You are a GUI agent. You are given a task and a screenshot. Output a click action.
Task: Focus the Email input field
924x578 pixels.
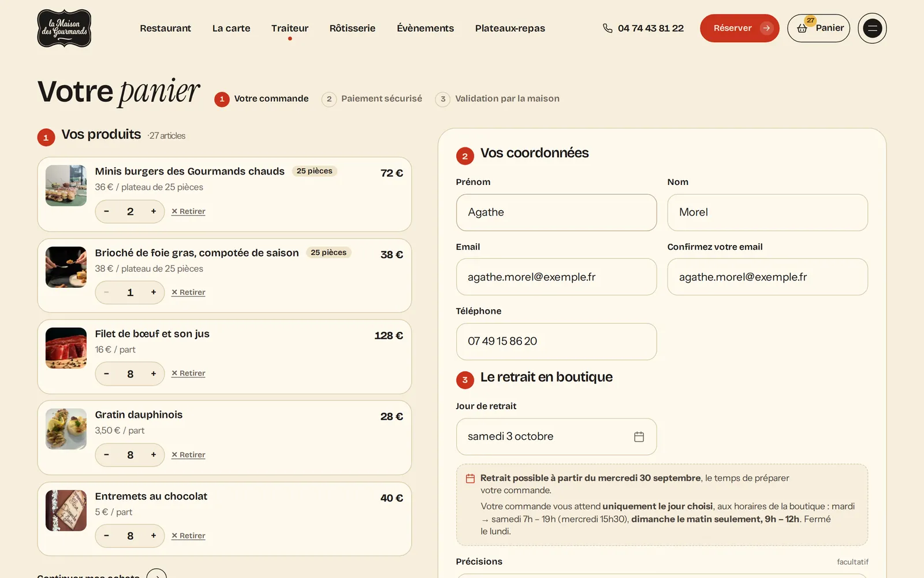pyautogui.click(x=556, y=277)
